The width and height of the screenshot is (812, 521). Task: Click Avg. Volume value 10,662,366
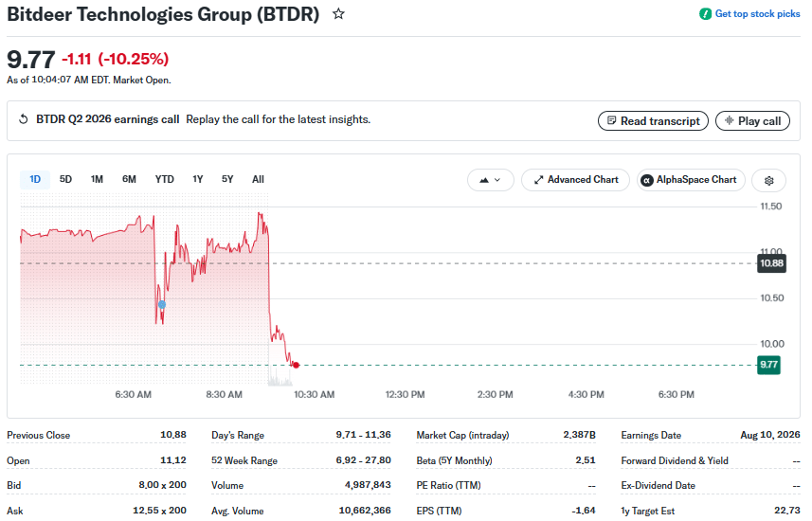coord(365,511)
